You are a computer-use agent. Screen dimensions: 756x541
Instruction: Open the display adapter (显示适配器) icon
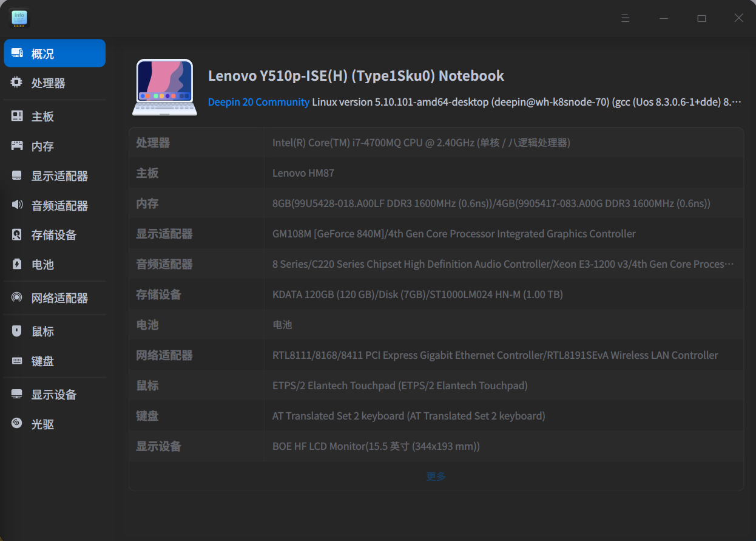(x=16, y=175)
